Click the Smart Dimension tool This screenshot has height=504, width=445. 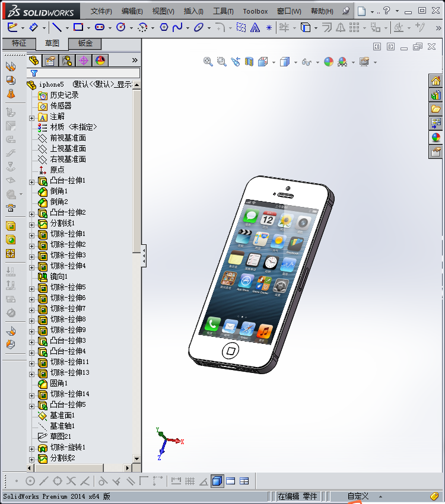click(x=33, y=27)
